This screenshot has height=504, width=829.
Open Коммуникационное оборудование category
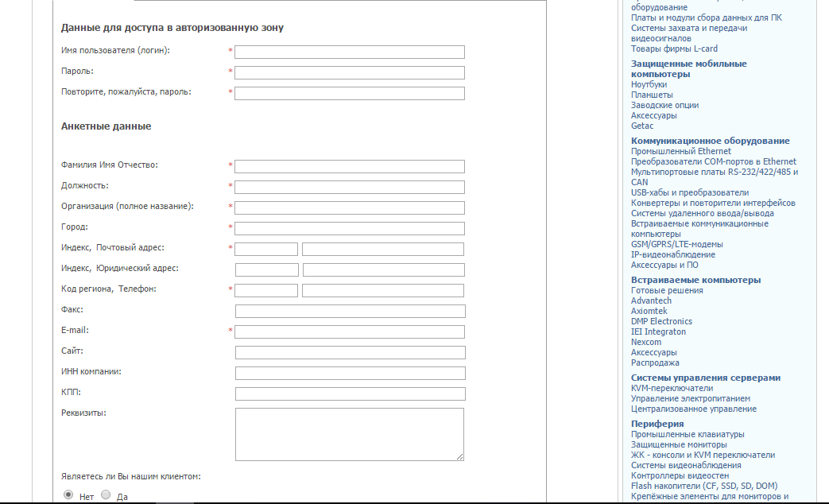[710, 141]
